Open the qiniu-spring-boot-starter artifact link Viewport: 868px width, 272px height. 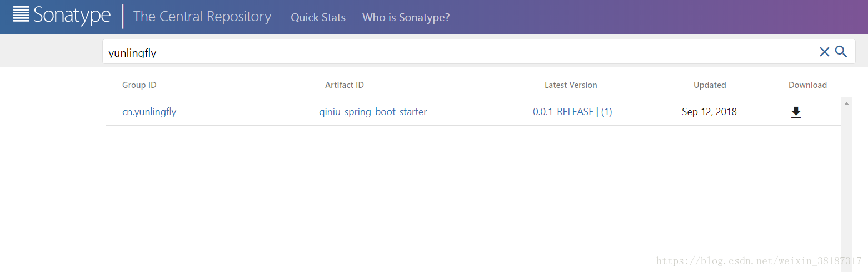tap(373, 112)
